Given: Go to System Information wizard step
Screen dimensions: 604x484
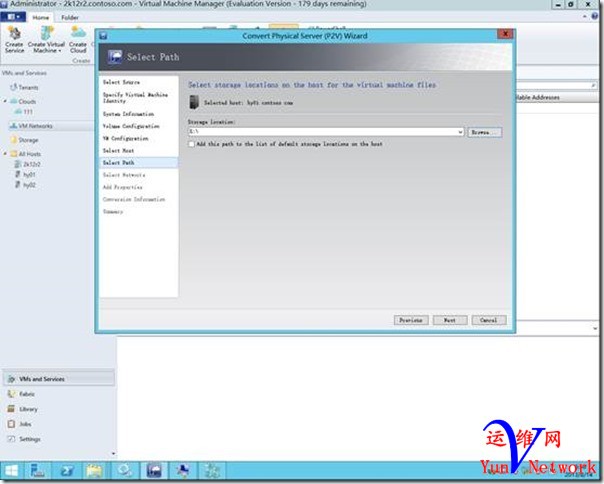Looking at the screenshot, I should 128,114.
